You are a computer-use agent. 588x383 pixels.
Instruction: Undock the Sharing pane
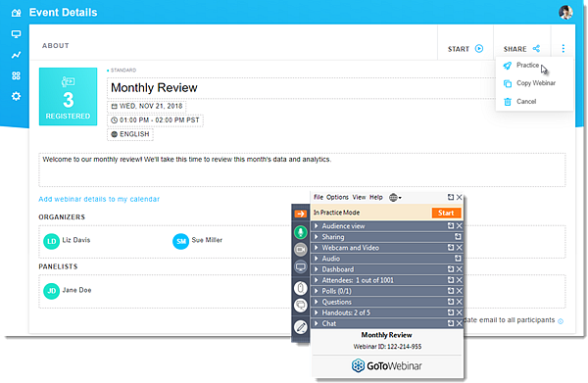pyautogui.click(x=458, y=237)
